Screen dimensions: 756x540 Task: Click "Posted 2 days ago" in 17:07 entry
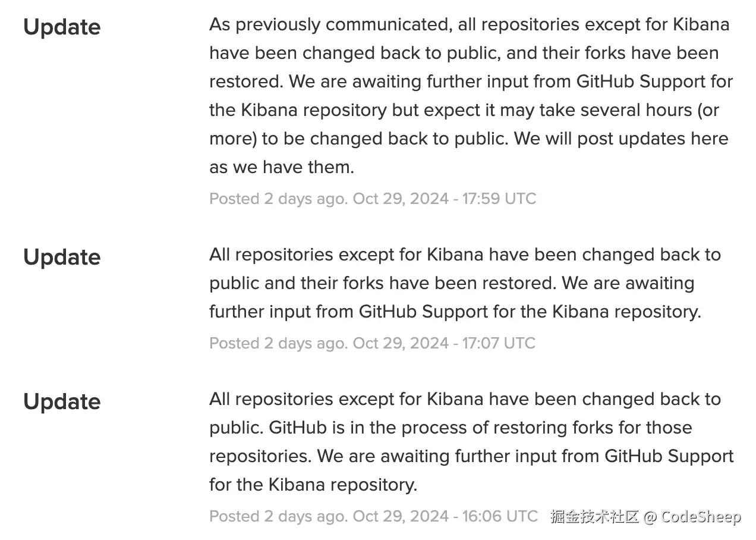pos(277,343)
